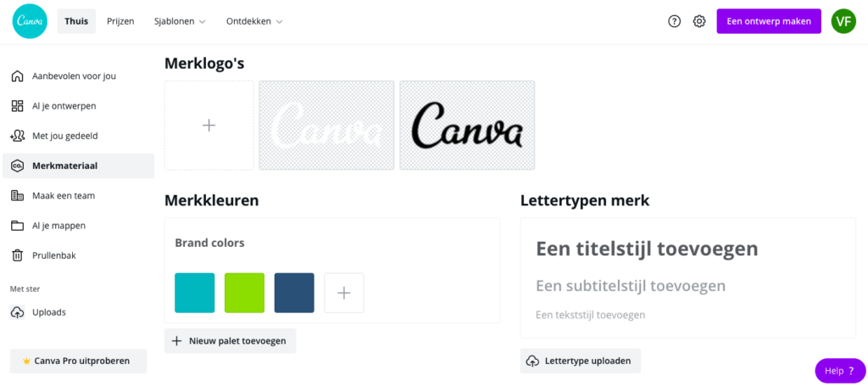Select the black Canva logo thumbnail
868x387 pixels.
click(467, 126)
